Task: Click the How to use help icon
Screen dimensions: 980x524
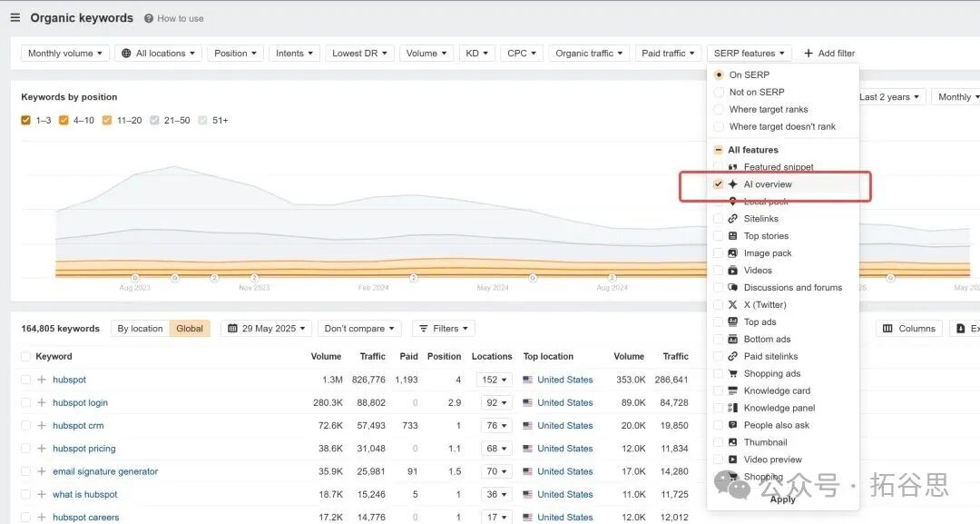Action: 149,19
